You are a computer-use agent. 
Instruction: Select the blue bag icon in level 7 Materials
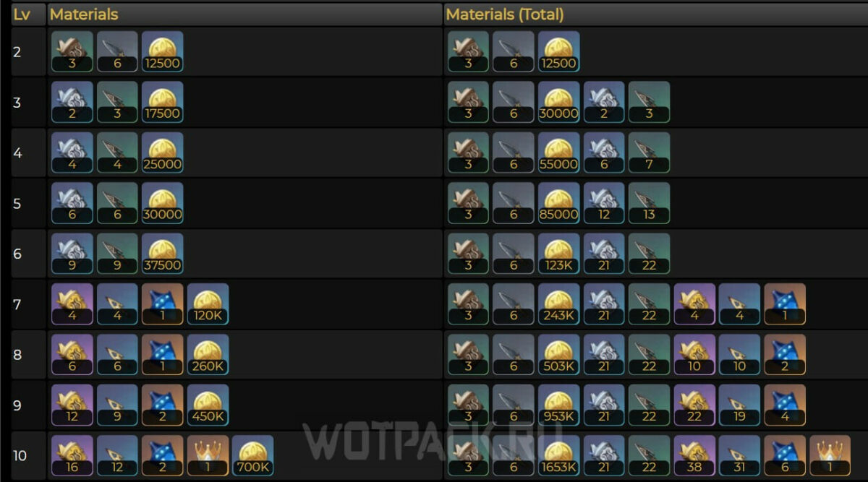click(x=162, y=304)
